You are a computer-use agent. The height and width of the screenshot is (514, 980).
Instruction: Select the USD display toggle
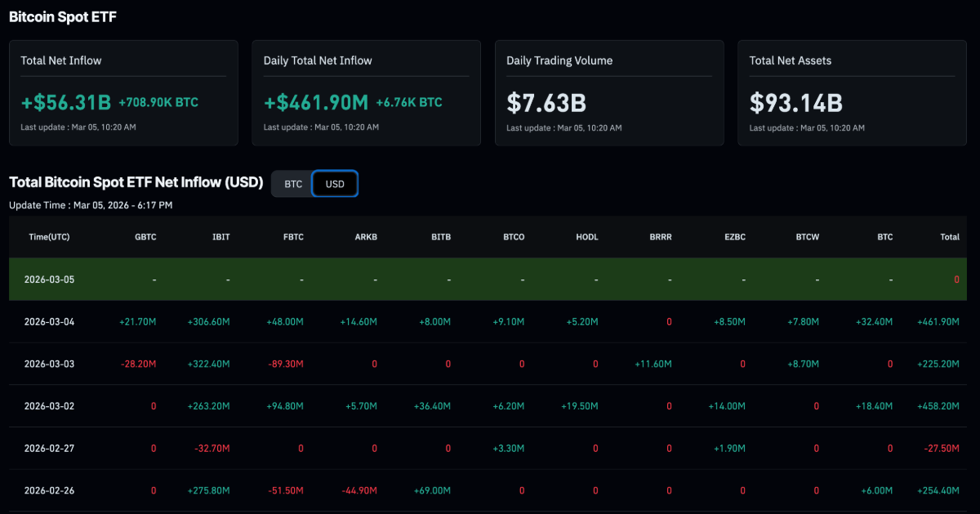click(x=335, y=184)
